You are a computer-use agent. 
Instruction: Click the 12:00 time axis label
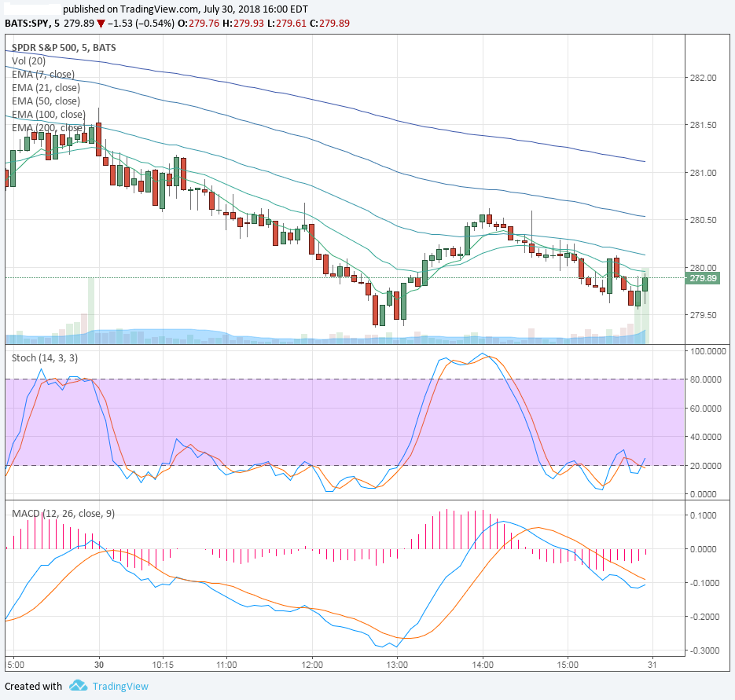tap(312, 665)
